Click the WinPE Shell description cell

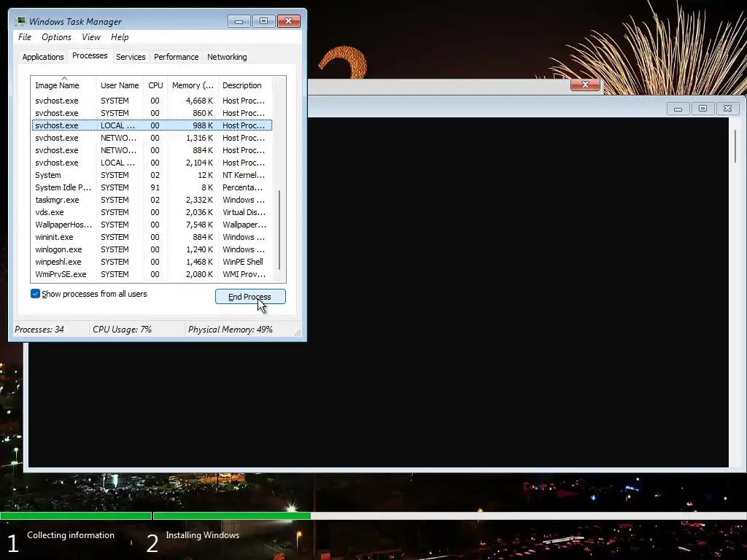coord(242,262)
